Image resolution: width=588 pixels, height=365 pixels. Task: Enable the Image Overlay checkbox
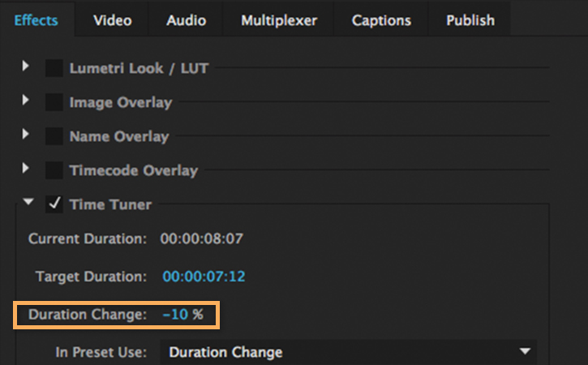pyautogui.click(x=54, y=102)
